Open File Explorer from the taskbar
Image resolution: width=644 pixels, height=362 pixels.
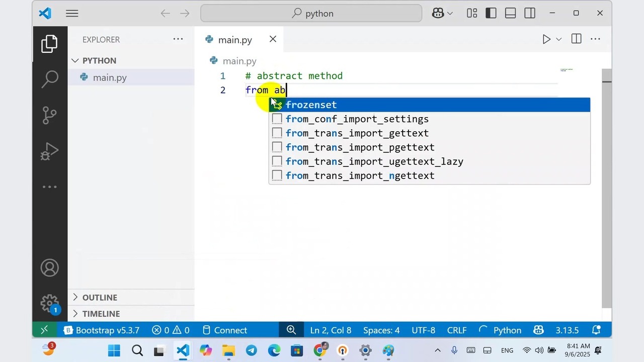pyautogui.click(x=228, y=350)
